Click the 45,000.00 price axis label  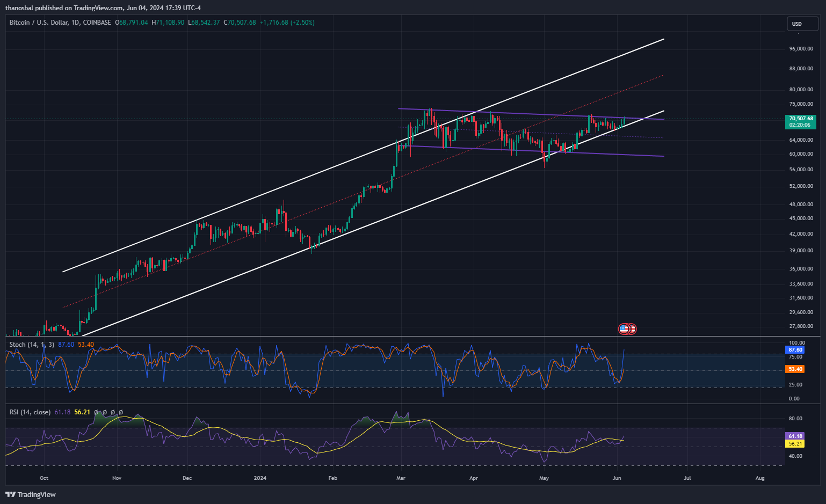point(801,218)
